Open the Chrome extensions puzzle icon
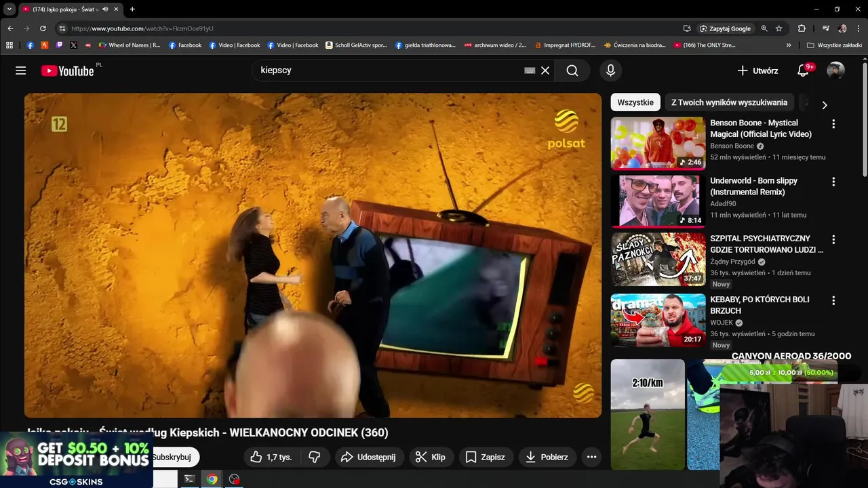Viewport: 868px width, 488px height. click(x=802, y=28)
